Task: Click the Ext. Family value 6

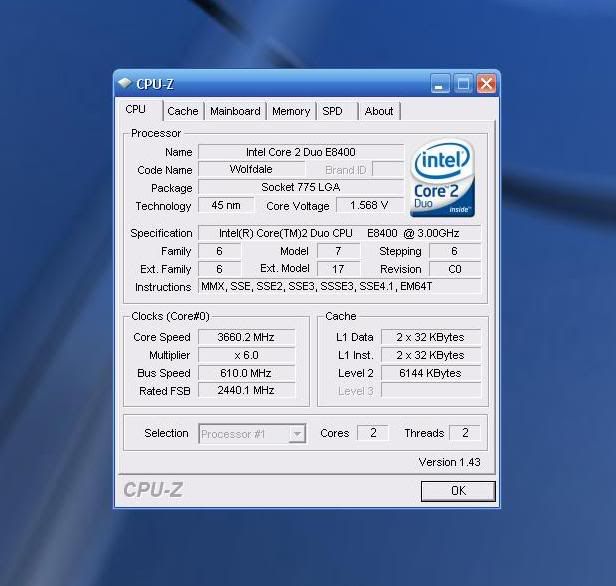Action: (219, 269)
